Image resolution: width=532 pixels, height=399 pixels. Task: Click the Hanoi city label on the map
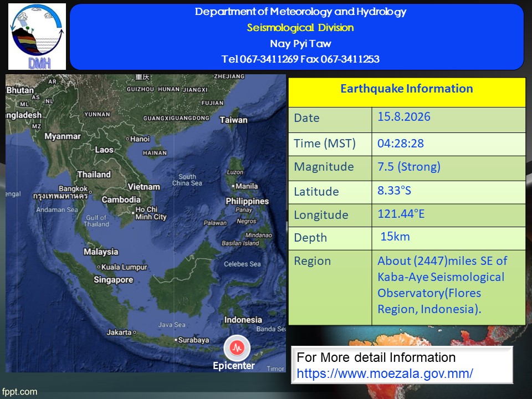(x=140, y=139)
